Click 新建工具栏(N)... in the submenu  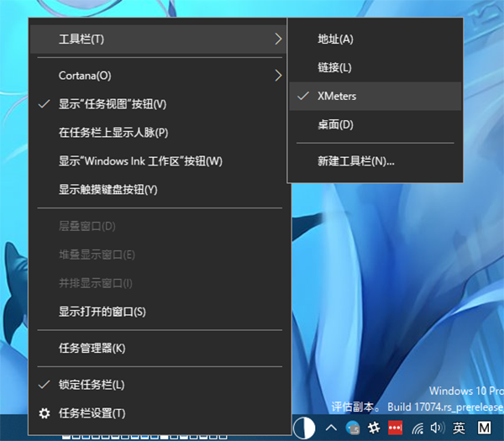(355, 161)
